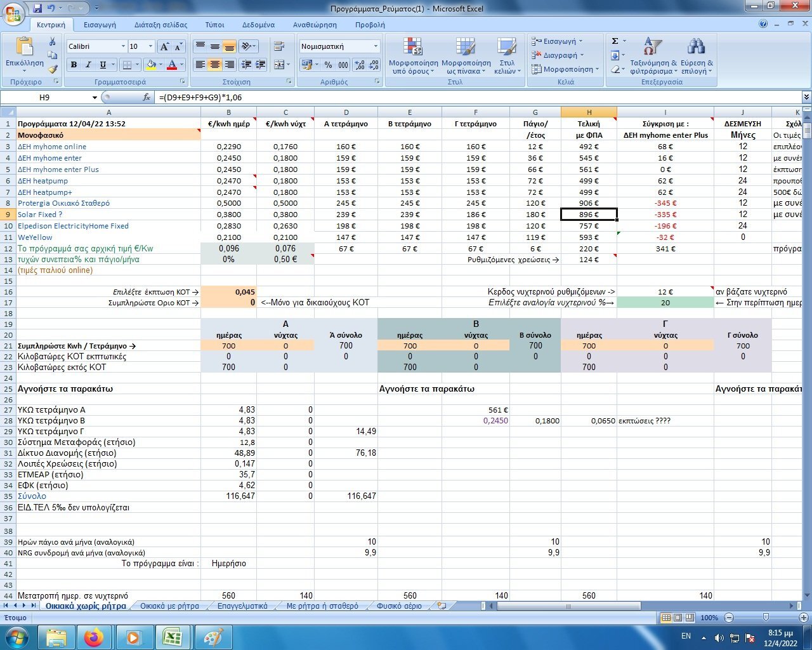Open Sort & Filter (Ταξινόμηση & φιλτράρισμα)
Screen dimensions: 812x650
[x=653, y=56]
